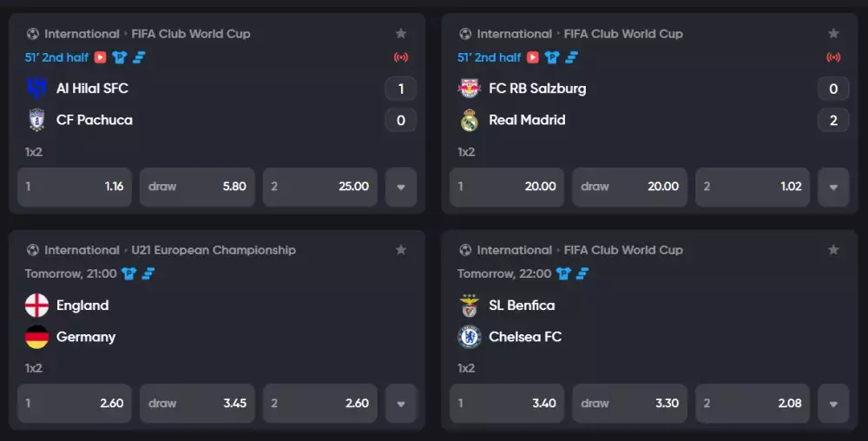
Task: Bet on Real Madrid win at 1.02
Action: point(753,187)
